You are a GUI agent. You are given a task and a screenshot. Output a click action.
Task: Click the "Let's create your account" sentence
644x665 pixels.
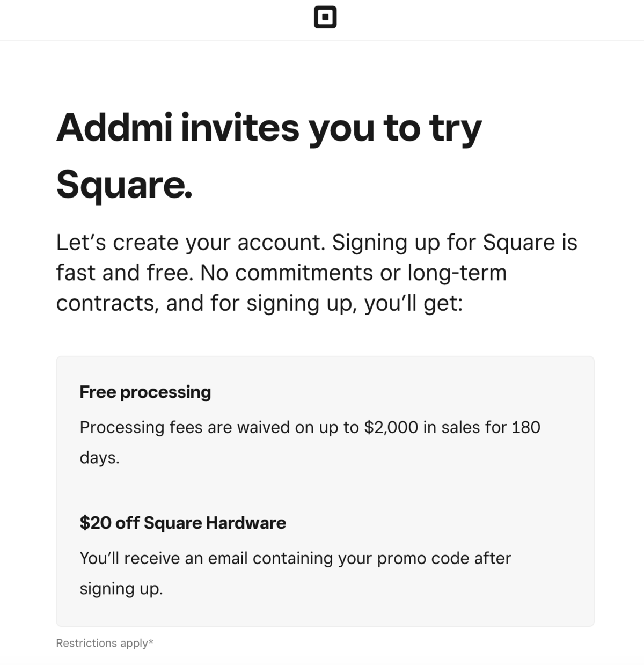click(x=191, y=243)
